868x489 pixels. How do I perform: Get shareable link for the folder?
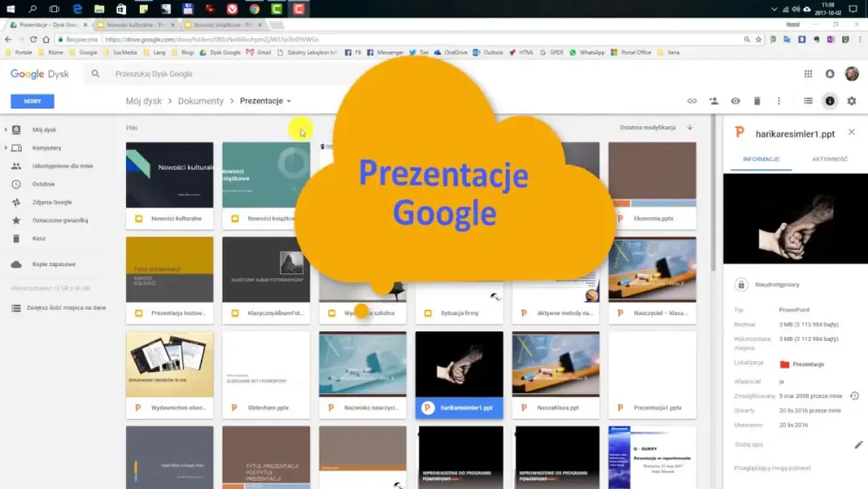tap(692, 101)
